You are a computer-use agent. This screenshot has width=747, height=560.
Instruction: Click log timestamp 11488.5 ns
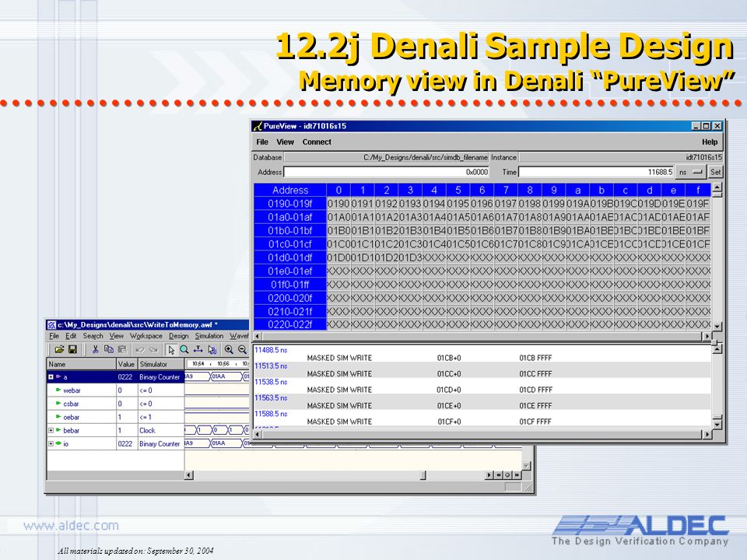coord(271,350)
